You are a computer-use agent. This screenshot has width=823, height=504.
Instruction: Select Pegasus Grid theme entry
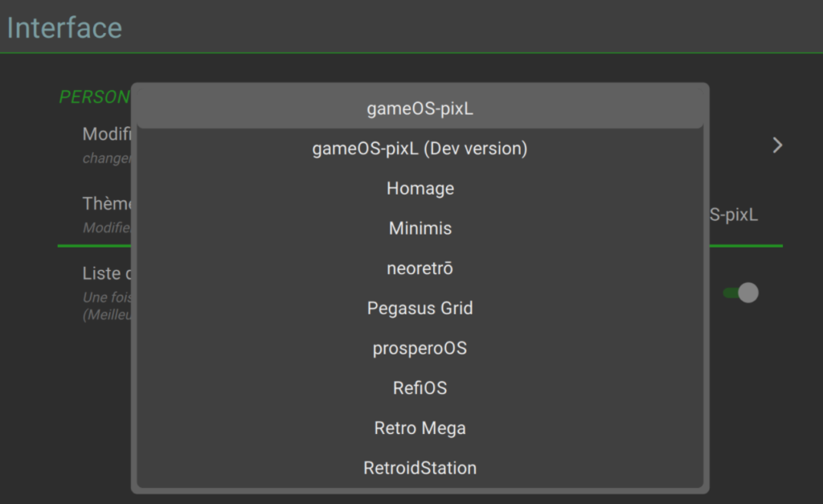point(420,308)
